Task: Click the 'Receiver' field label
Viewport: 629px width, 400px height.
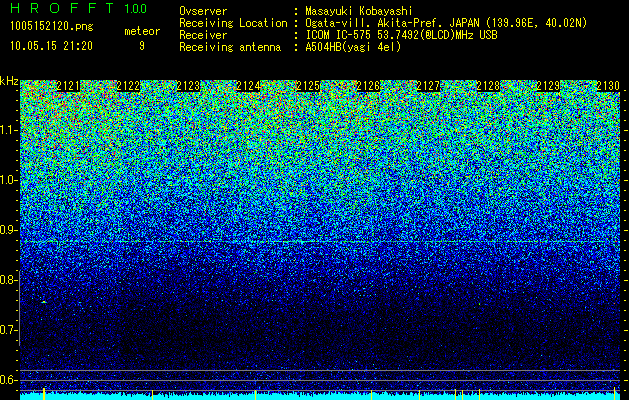Action: click(203, 35)
